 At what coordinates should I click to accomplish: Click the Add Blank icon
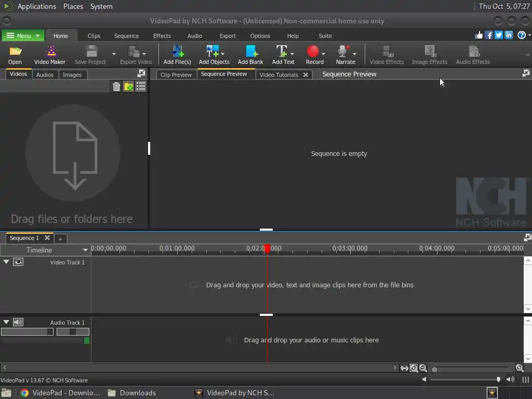251,51
